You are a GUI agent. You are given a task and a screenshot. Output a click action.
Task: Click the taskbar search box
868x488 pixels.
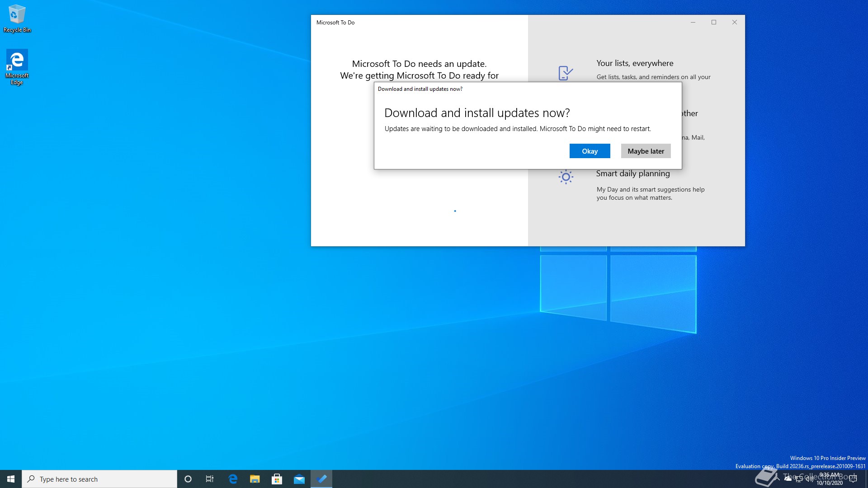pyautogui.click(x=99, y=479)
